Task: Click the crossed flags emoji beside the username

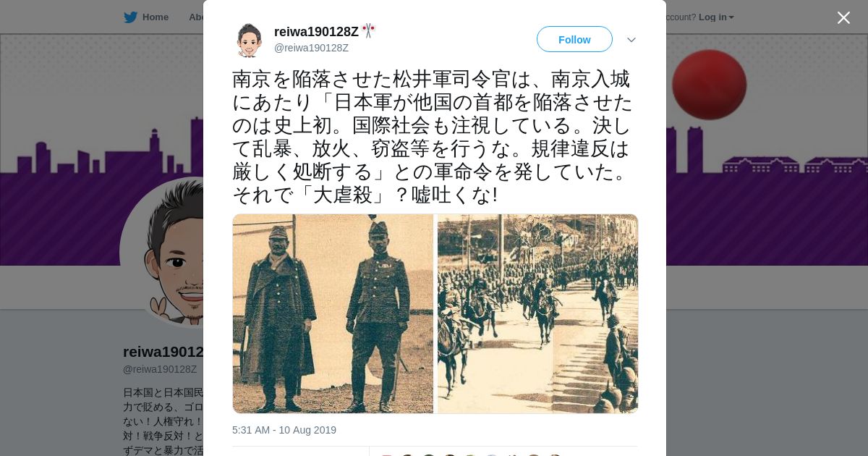Action: 369,31
